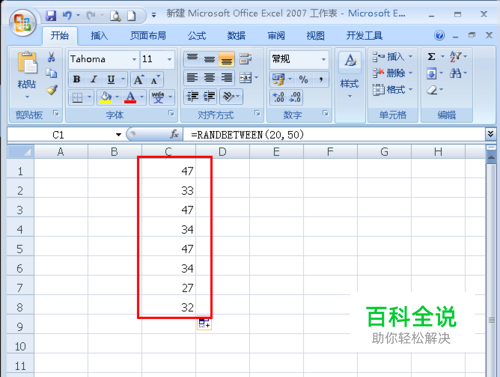Viewport: 500px width, 377px height.
Task: Click the Office button orb
Action: (23, 23)
